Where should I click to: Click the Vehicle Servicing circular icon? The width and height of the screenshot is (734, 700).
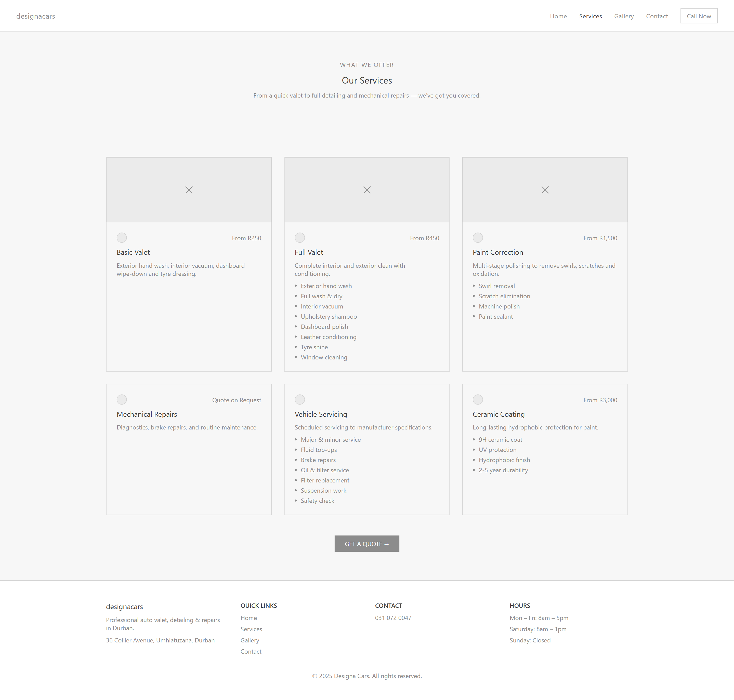point(300,400)
